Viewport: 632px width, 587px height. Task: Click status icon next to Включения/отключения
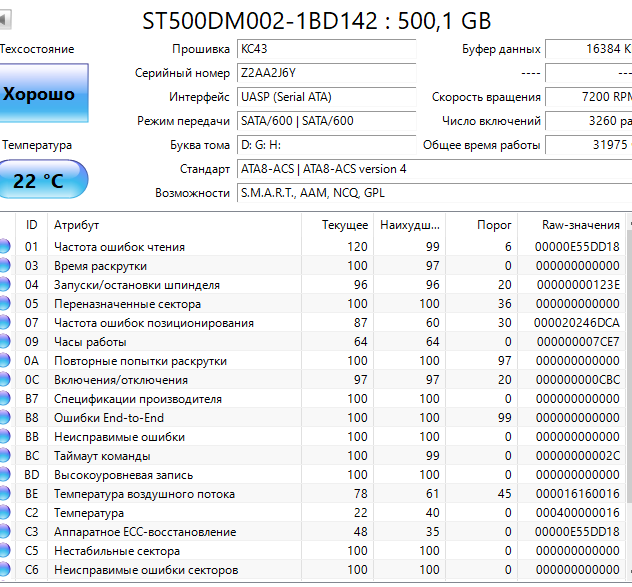point(5,380)
